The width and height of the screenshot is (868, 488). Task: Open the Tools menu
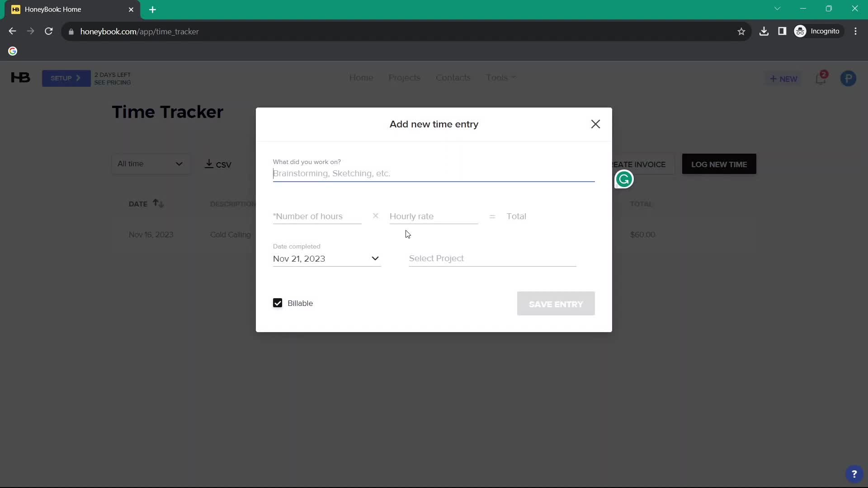coord(499,77)
